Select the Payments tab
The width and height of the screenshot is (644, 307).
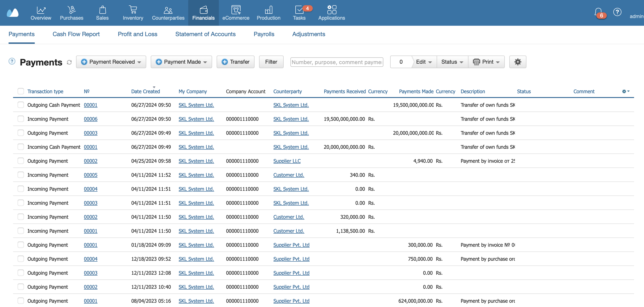tap(21, 34)
